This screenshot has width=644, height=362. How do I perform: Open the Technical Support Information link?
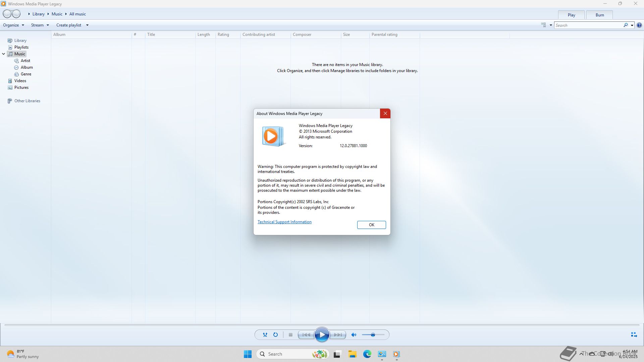[284, 222]
